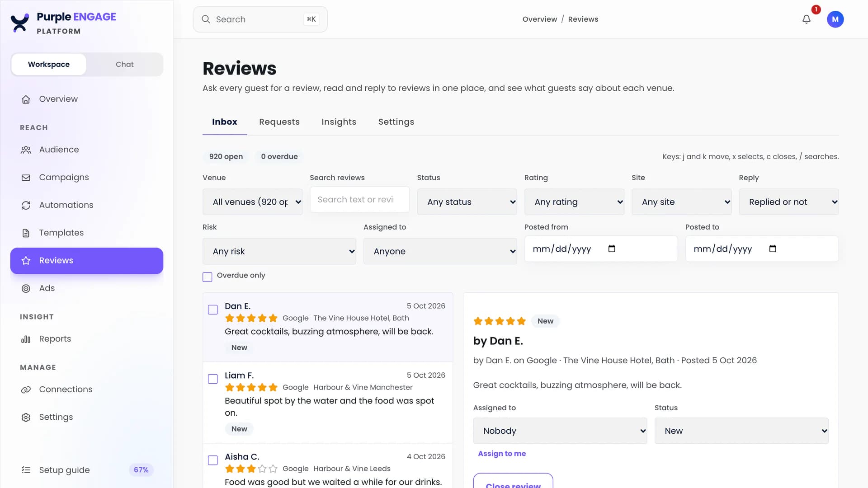The image size is (868, 488).
Task: Click the Assign to me link
Action: coord(502,453)
